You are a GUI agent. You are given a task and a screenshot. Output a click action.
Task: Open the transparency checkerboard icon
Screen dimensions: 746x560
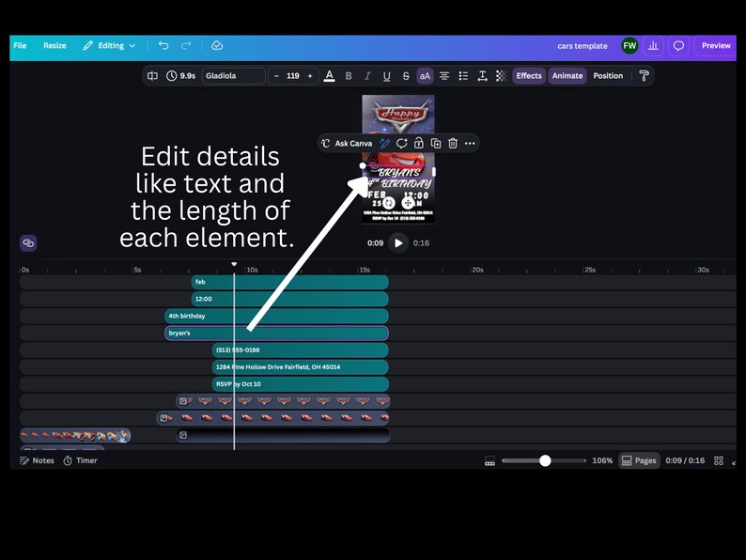tap(502, 76)
